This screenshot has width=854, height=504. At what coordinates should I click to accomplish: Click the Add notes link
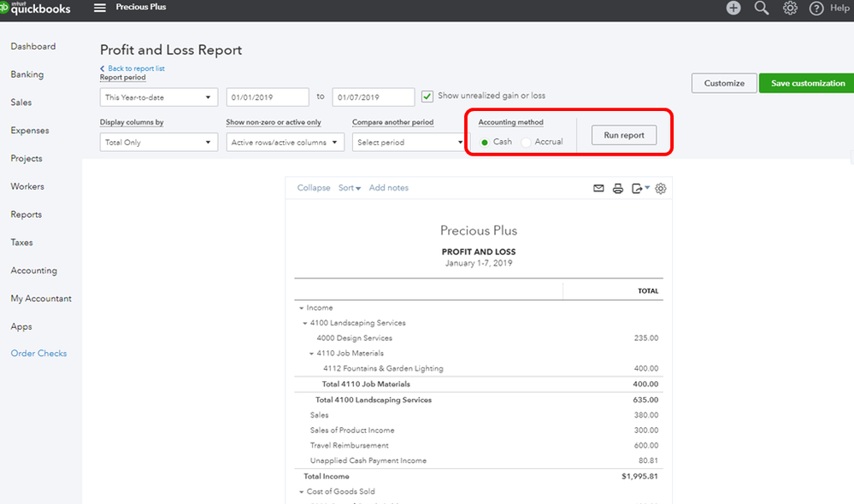point(389,188)
